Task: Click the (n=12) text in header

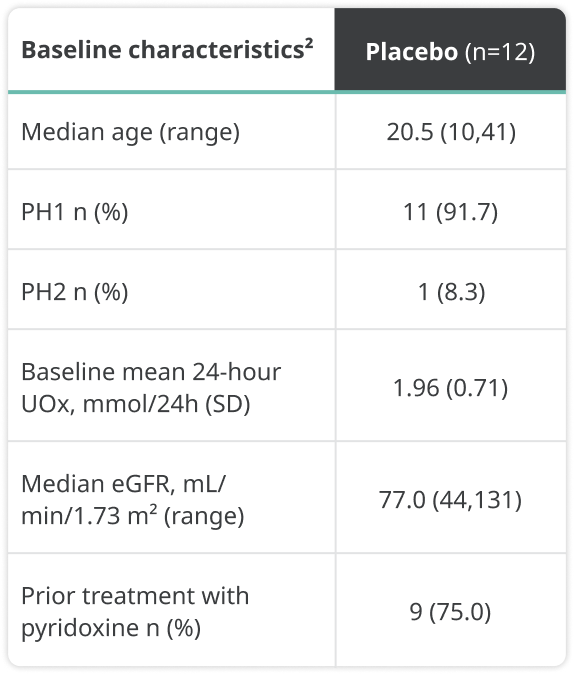Action: 500,52
